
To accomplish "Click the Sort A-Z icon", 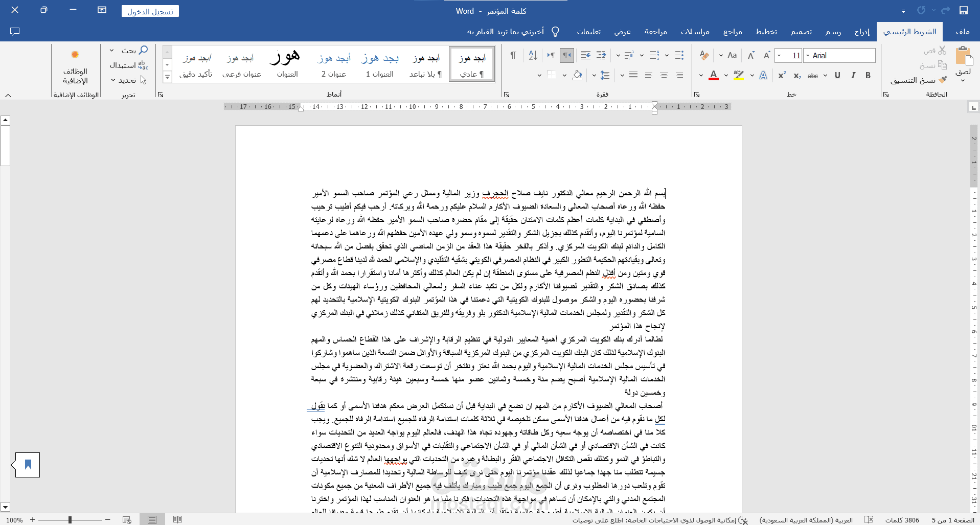I will (533, 55).
